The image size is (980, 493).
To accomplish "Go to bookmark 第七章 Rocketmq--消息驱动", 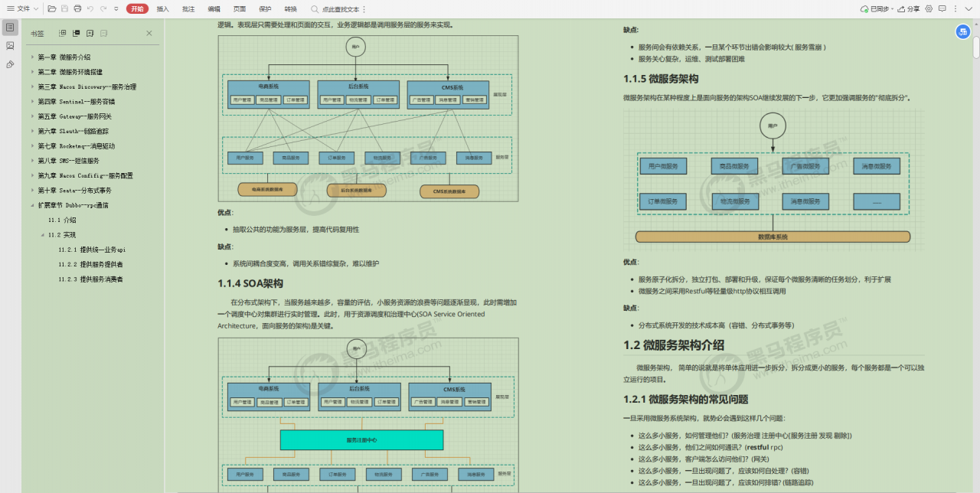I will (x=77, y=146).
